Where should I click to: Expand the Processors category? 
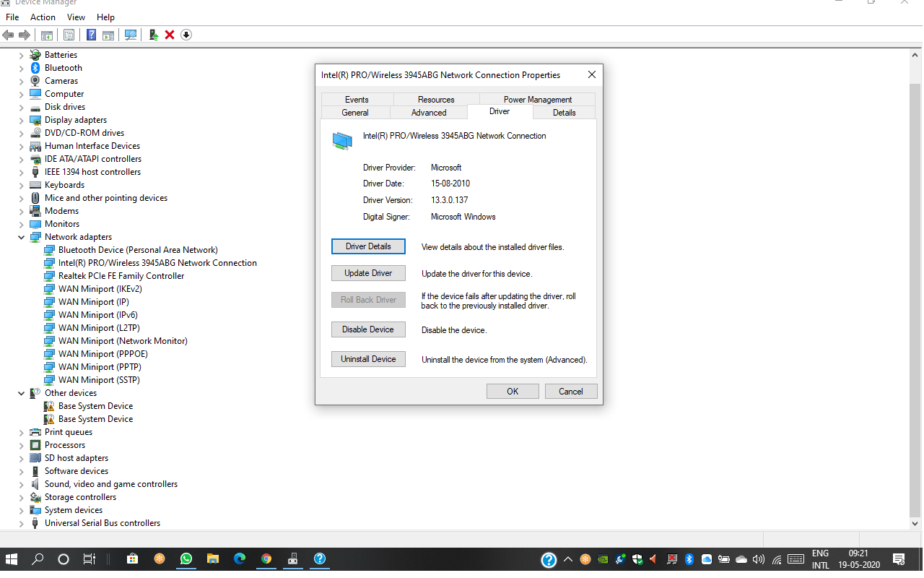(22, 445)
